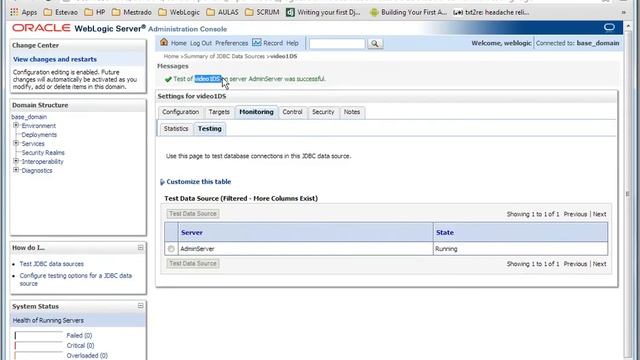Click the AdminServer cell text
Viewport: 640px width, 360px height.
point(197,249)
